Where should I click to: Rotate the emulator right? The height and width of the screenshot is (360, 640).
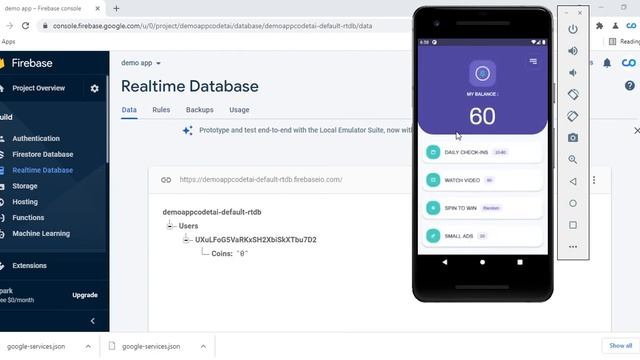(573, 116)
